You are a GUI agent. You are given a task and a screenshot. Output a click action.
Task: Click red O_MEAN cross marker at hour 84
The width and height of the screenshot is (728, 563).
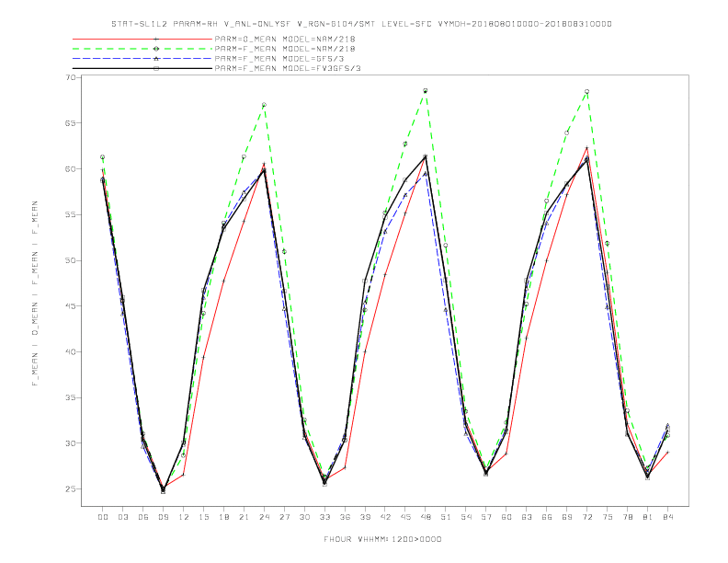pos(667,452)
